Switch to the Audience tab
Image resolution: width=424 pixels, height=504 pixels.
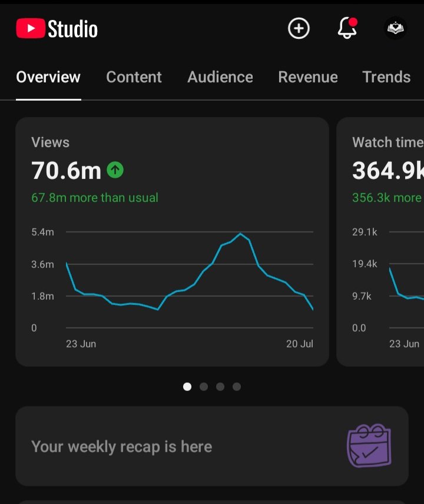click(x=220, y=77)
